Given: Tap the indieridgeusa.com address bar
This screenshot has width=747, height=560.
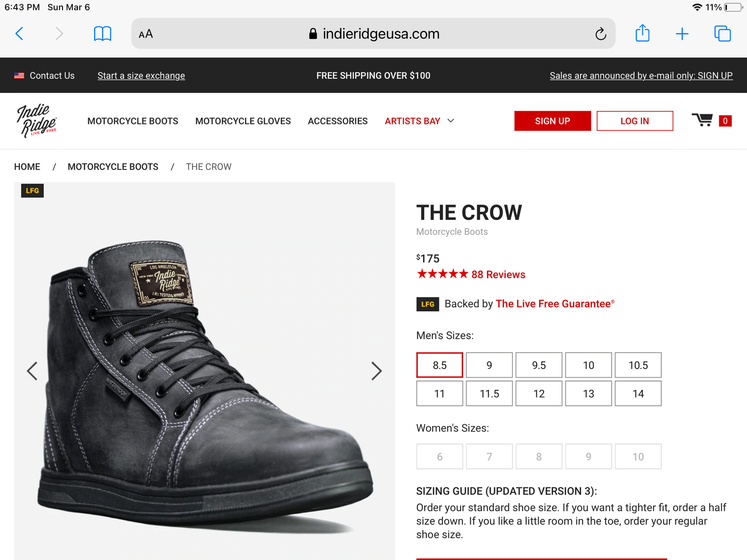Looking at the screenshot, I should [373, 34].
